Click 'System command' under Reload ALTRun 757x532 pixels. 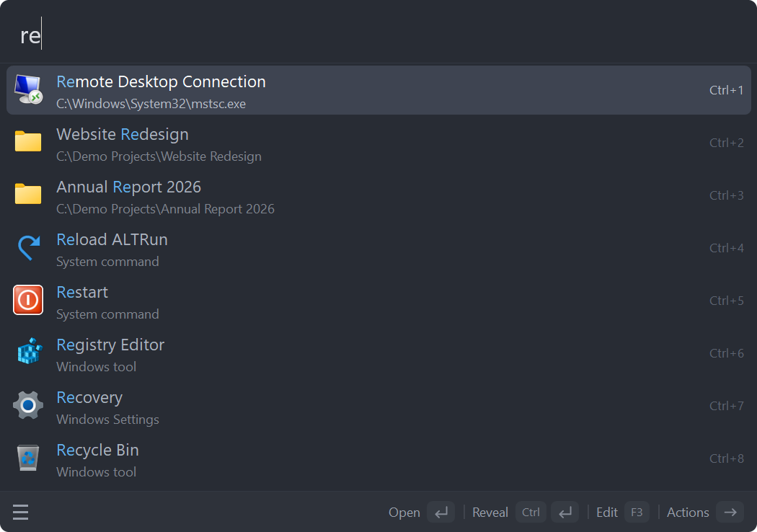pyautogui.click(x=107, y=262)
